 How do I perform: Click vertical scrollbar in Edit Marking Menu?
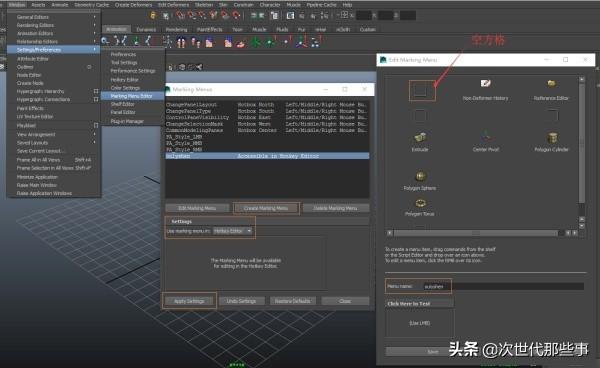tap(582, 143)
